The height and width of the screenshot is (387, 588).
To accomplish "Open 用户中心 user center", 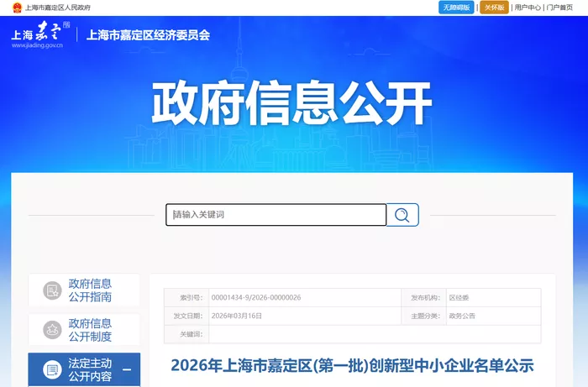I will pos(528,8).
